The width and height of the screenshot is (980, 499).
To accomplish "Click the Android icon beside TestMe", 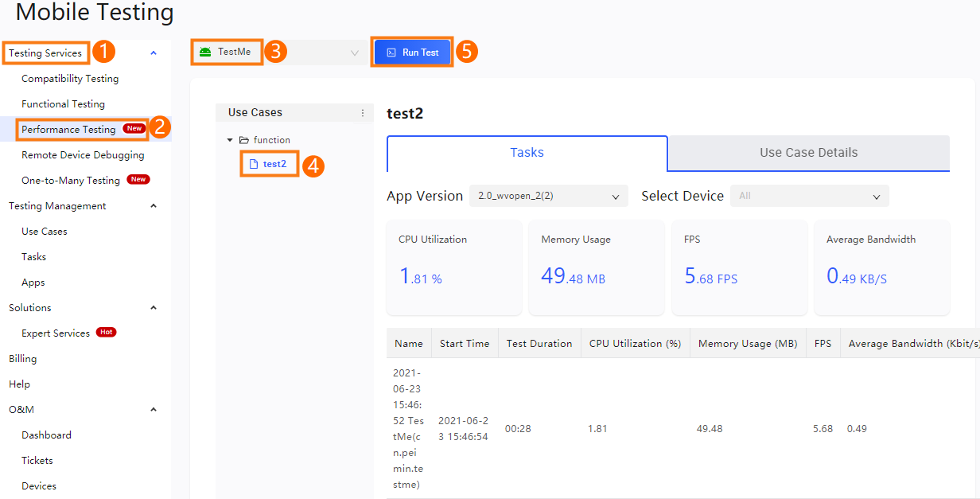I will 206,53.
